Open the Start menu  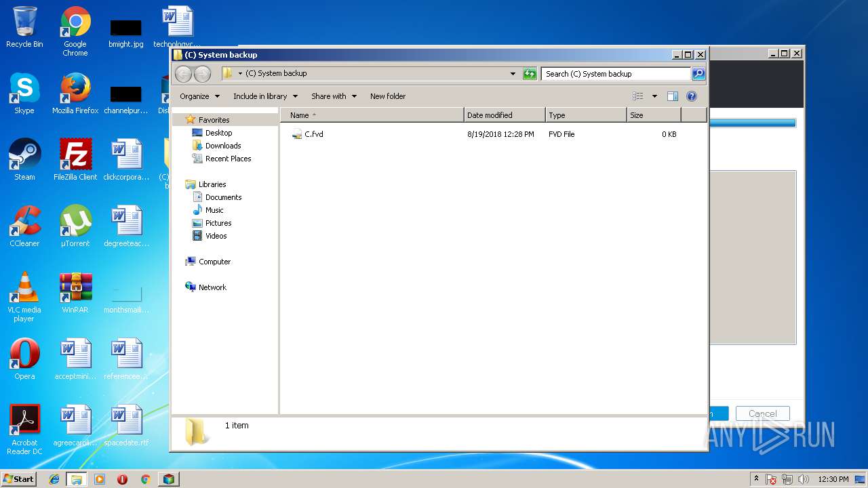[x=19, y=479]
